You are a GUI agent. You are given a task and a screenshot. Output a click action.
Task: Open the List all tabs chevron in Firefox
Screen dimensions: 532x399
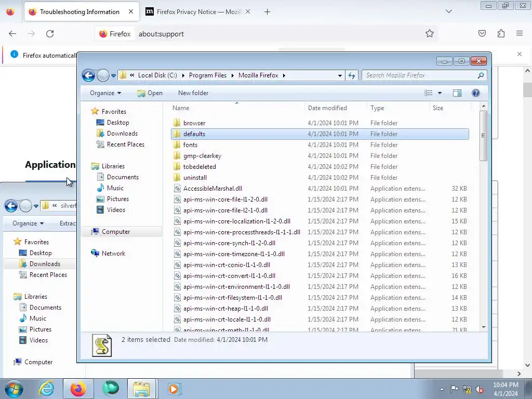tap(448, 11)
